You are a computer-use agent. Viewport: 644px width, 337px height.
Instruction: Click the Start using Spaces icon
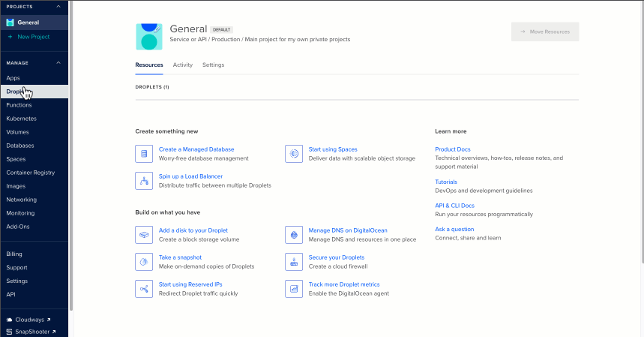point(294,154)
